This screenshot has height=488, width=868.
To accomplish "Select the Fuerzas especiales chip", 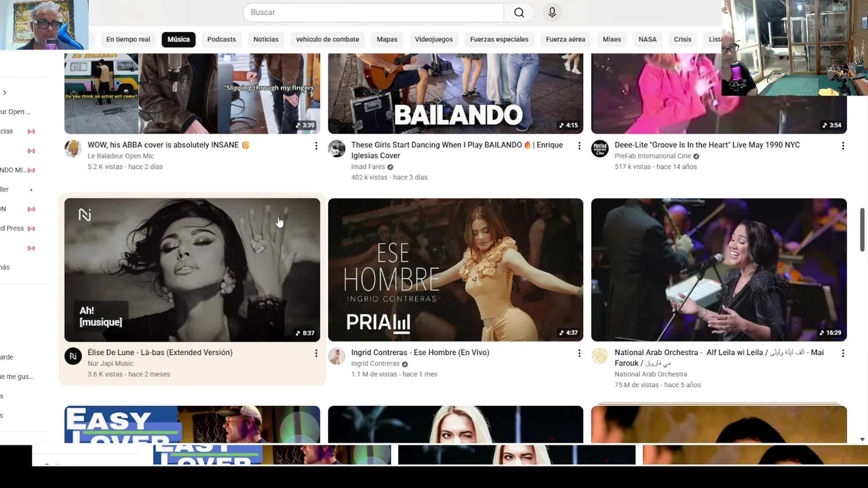I will coord(499,39).
